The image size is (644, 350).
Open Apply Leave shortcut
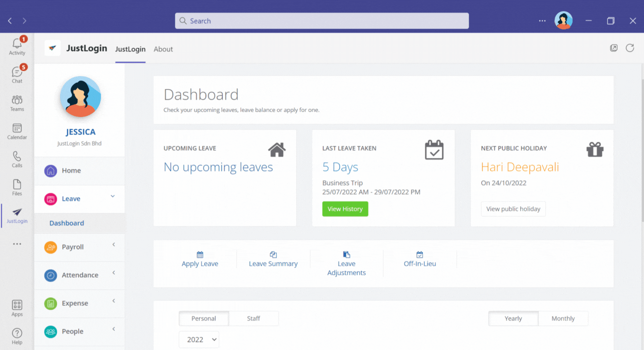[200, 259]
